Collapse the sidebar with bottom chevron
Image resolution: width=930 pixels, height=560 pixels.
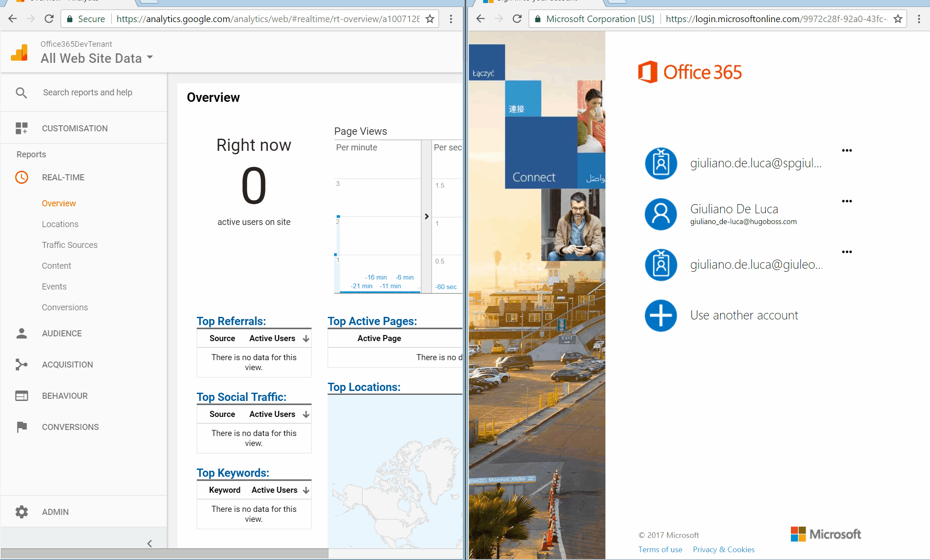[150, 543]
